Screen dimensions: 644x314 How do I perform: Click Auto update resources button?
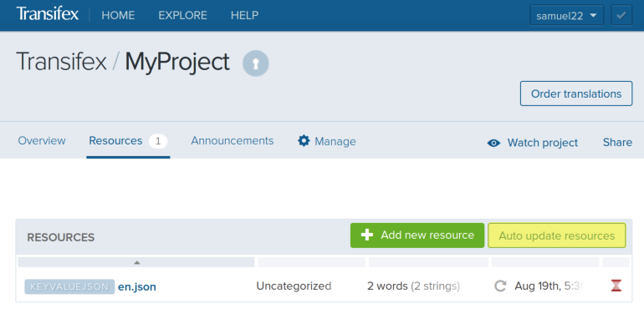tap(556, 235)
